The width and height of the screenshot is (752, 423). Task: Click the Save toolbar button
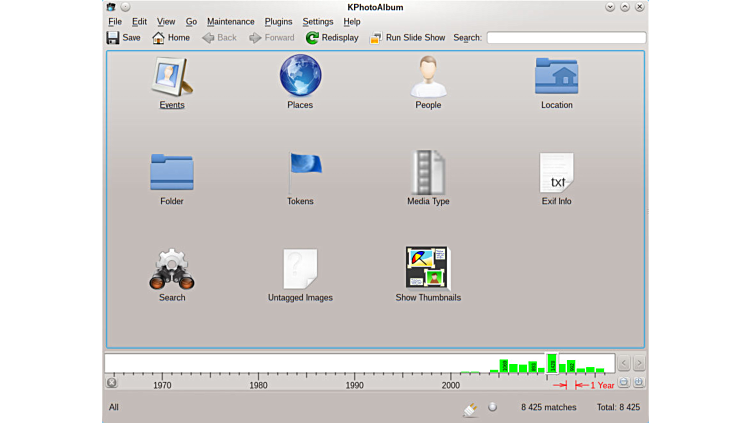click(x=123, y=38)
